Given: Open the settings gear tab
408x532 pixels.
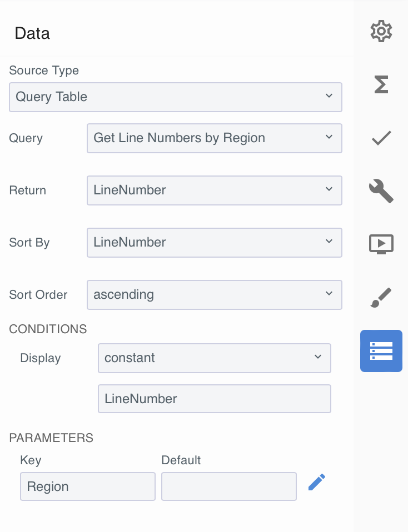Looking at the screenshot, I should click(381, 31).
